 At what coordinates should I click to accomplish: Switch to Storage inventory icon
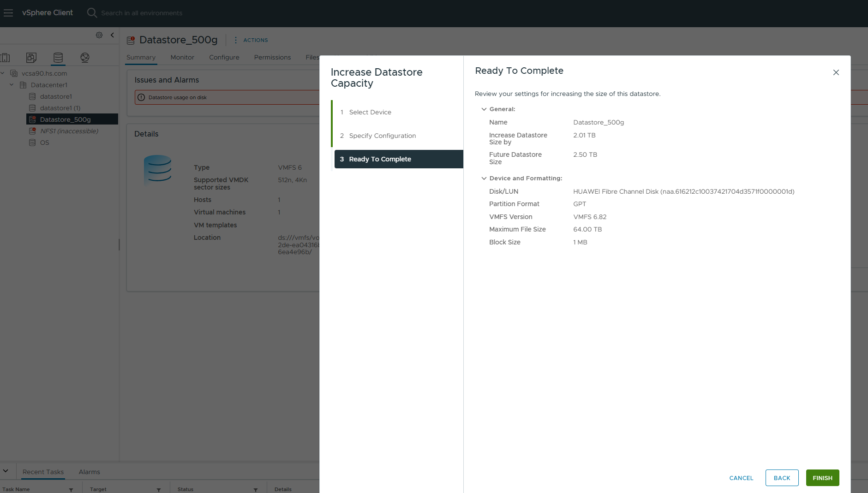[x=58, y=58]
